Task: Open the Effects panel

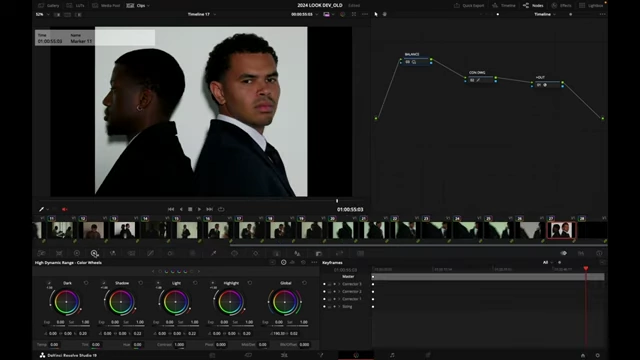Action: (561, 5)
